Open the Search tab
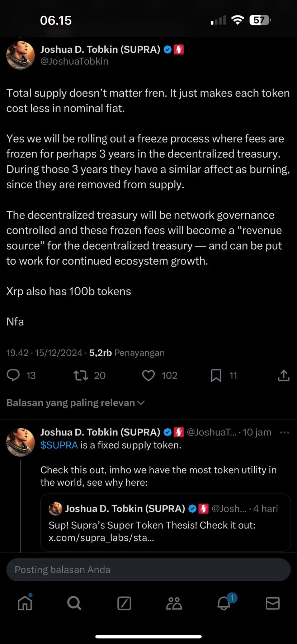297x644 pixels. tap(74, 603)
